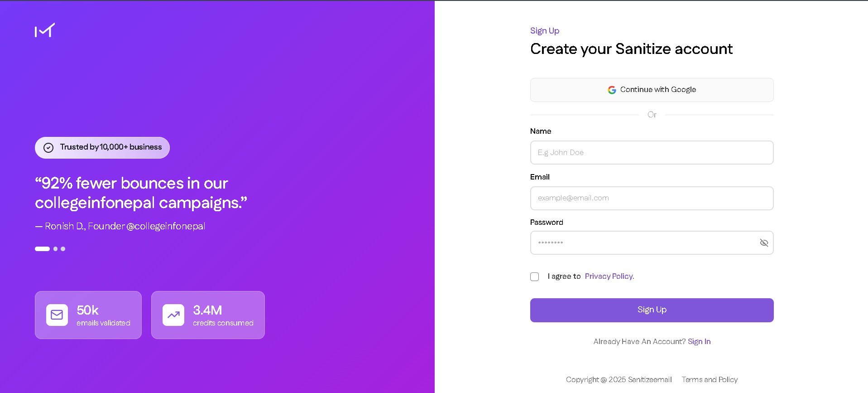The image size is (868, 393).
Task: Click the 3.4M credits consumed card
Action: pos(208,315)
